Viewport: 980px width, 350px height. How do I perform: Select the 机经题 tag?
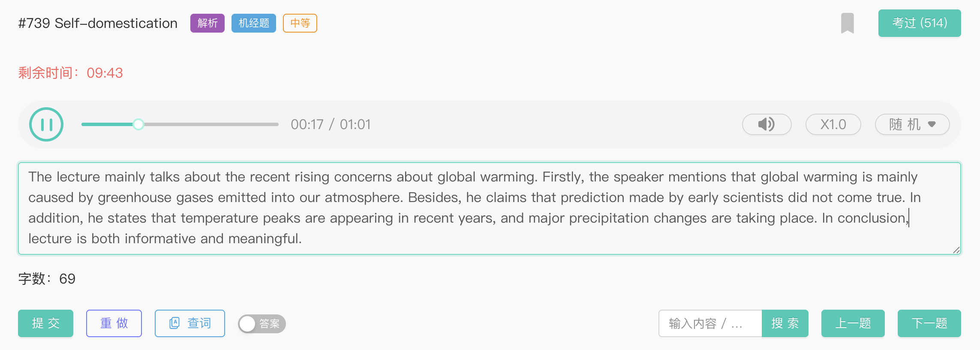[x=254, y=23]
